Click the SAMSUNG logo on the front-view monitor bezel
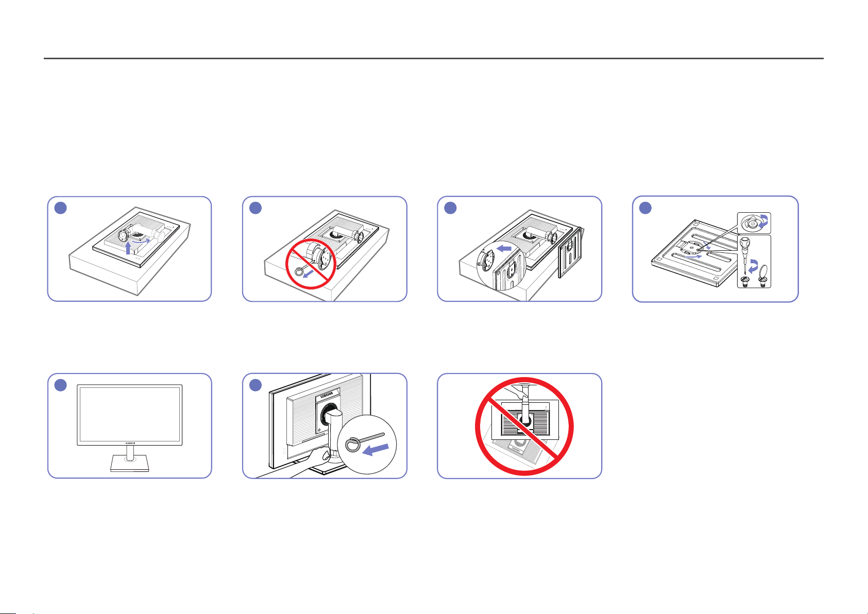This screenshot has width=868, height=614. point(129,442)
